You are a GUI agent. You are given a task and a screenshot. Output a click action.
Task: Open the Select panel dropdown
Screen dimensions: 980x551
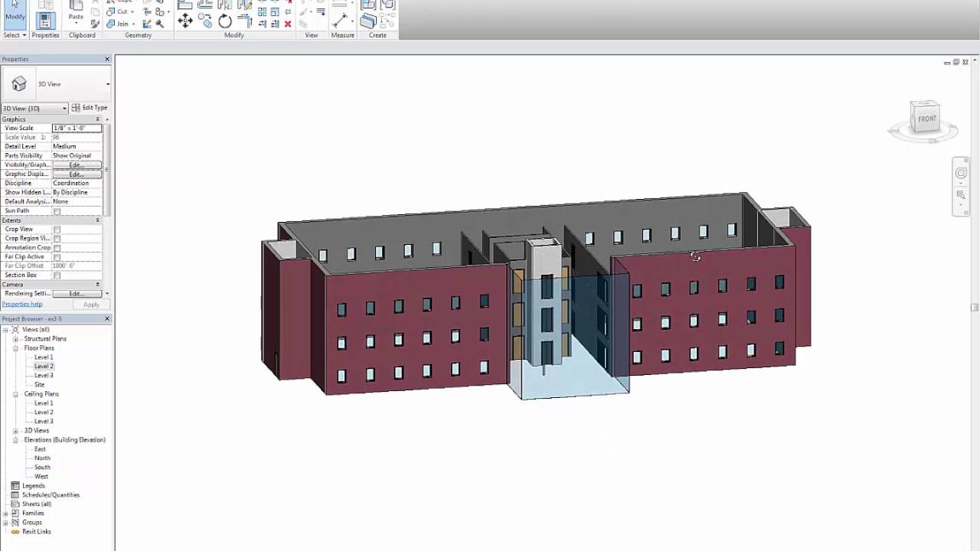pyautogui.click(x=15, y=35)
